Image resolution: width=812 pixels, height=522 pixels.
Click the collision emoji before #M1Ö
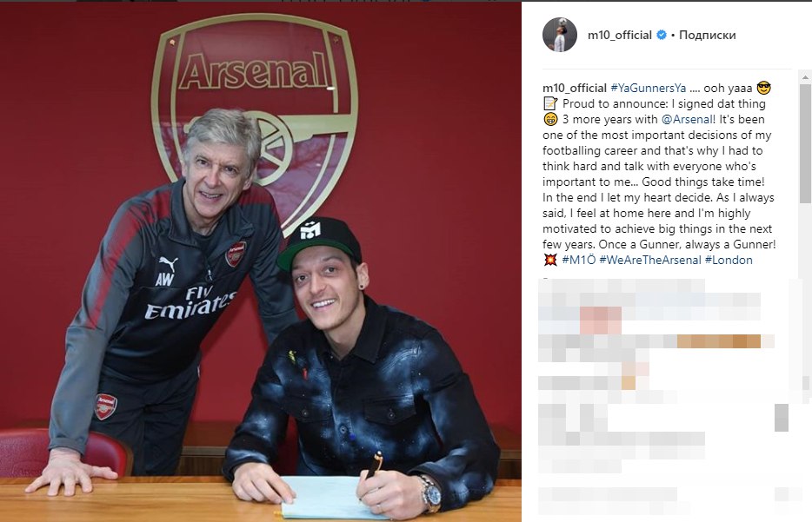click(550, 260)
